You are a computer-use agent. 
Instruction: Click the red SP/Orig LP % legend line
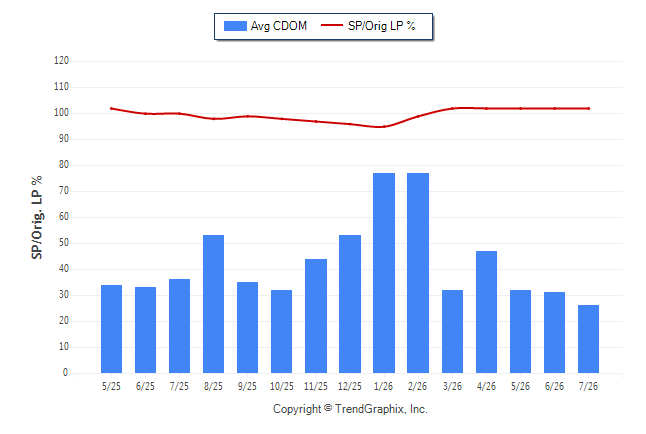tap(332, 25)
